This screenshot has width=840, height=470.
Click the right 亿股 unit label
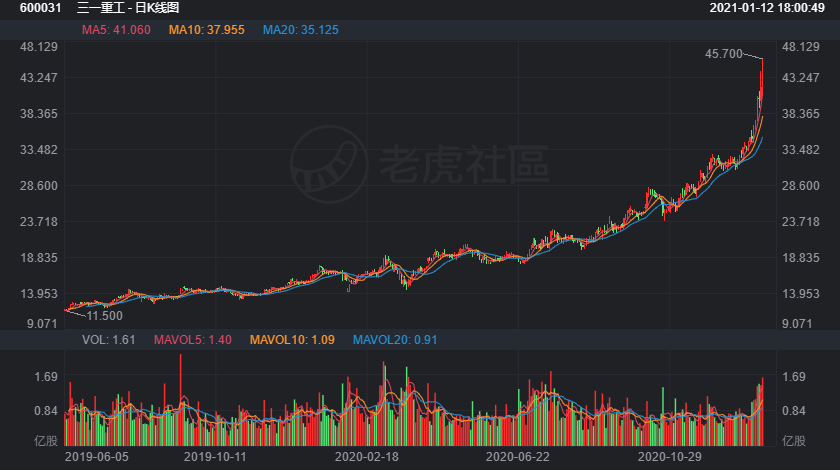[x=794, y=441]
